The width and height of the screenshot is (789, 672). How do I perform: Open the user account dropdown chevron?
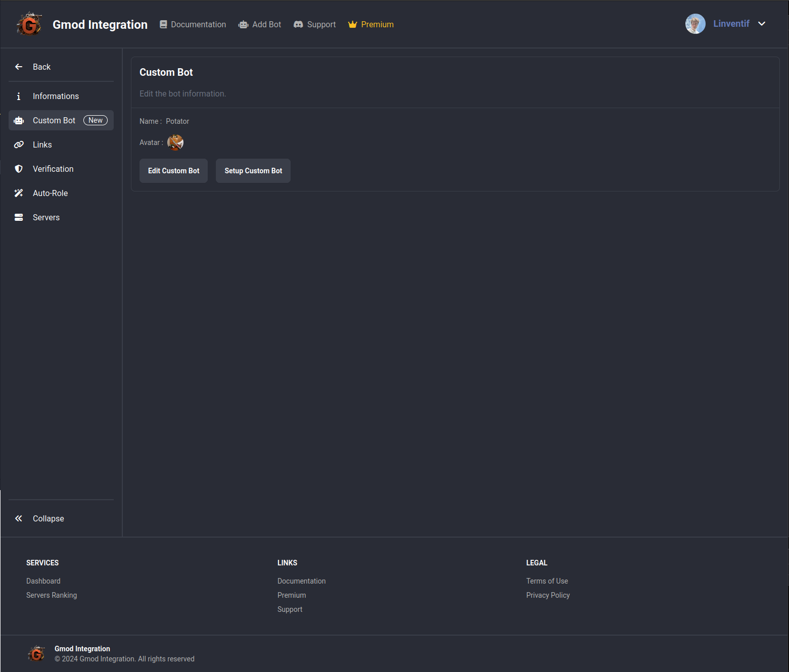(762, 24)
